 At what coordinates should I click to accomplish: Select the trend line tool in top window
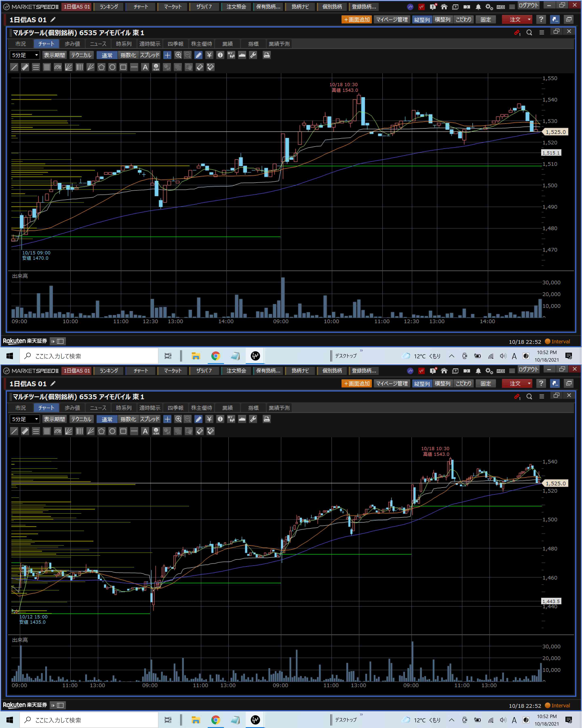pos(14,67)
